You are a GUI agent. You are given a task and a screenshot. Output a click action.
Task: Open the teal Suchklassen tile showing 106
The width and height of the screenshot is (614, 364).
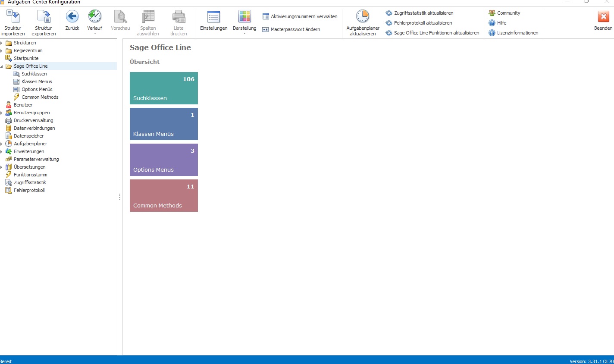pyautogui.click(x=164, y=88)
